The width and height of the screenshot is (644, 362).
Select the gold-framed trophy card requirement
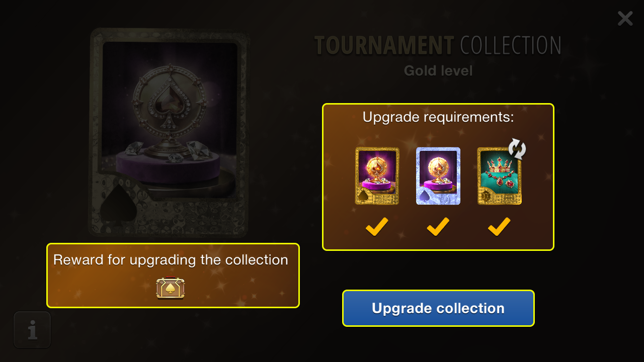pos(377,176)
